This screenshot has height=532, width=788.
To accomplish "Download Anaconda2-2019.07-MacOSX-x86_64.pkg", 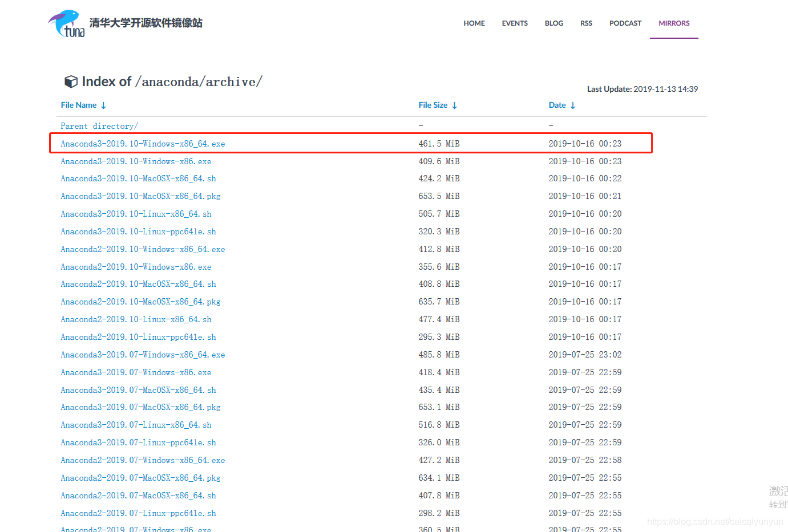I will coord(140,478).
